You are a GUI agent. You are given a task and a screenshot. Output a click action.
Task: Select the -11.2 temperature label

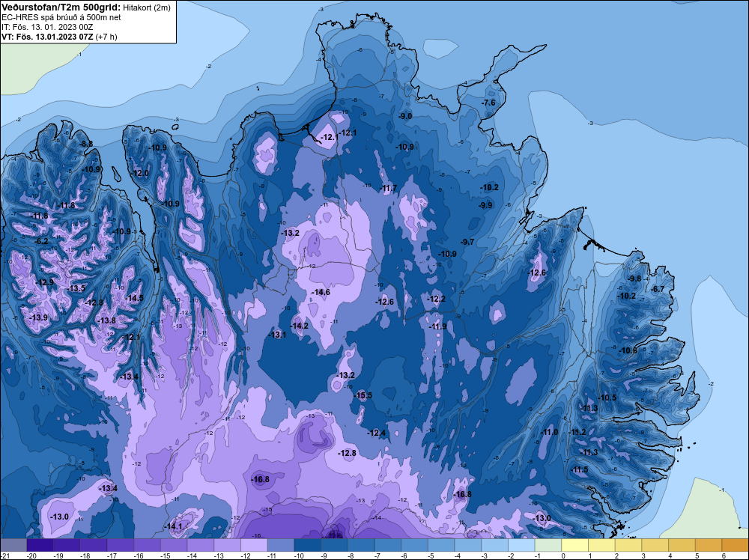(x=577, y=432)
